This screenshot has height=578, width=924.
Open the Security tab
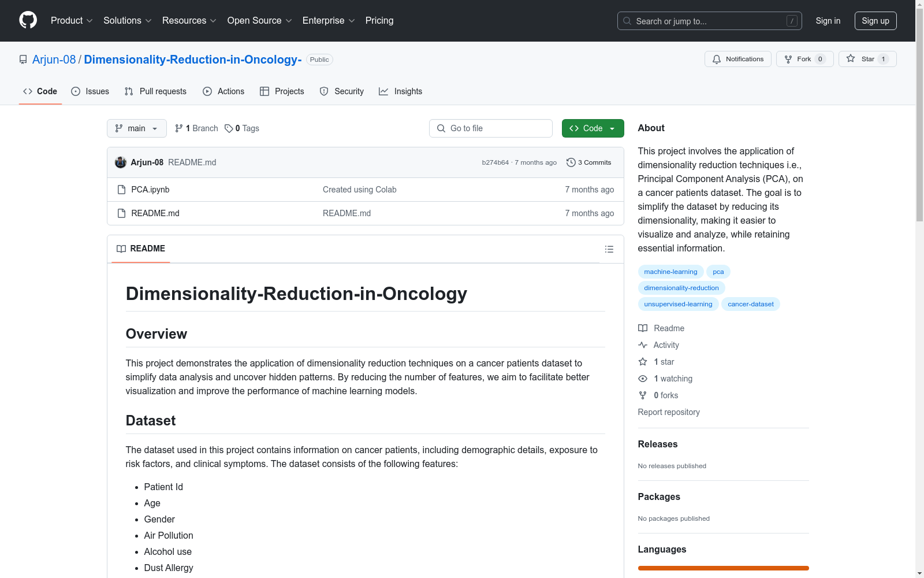pyautogui.click(x=342, y=91)
